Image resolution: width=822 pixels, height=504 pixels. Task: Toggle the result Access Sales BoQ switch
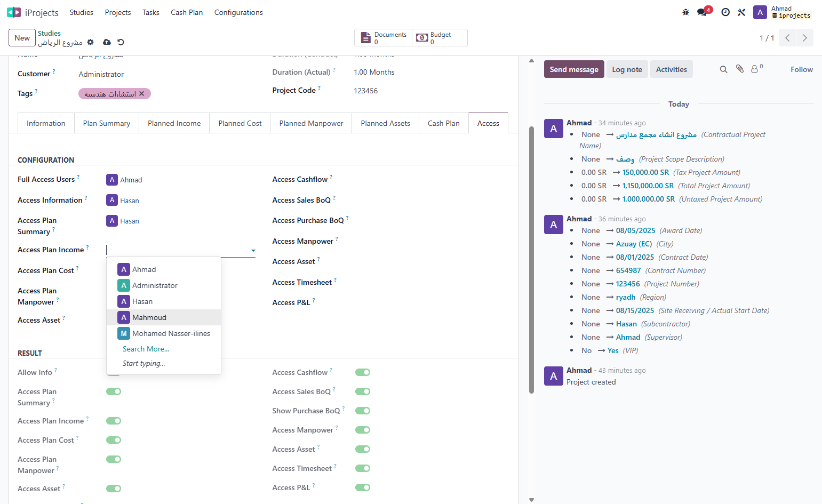tap(363, 391)
